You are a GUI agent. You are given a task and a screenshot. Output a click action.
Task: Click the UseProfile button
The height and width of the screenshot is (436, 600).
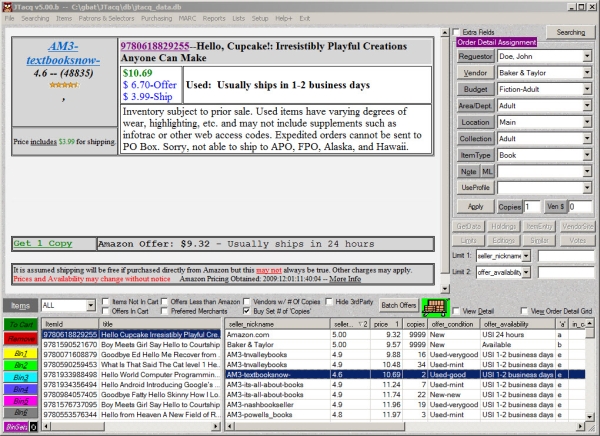coord(475,188)
